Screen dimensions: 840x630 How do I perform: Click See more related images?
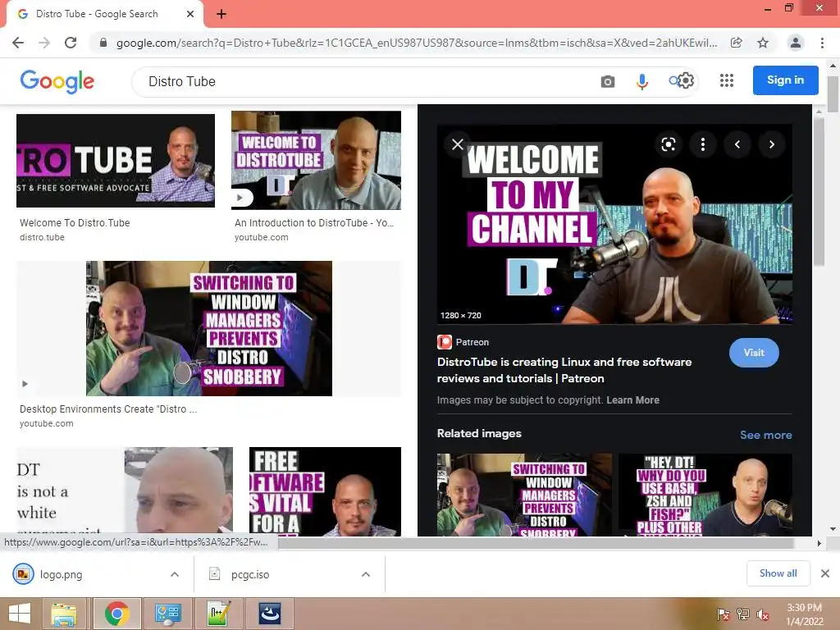coord(765,435)
